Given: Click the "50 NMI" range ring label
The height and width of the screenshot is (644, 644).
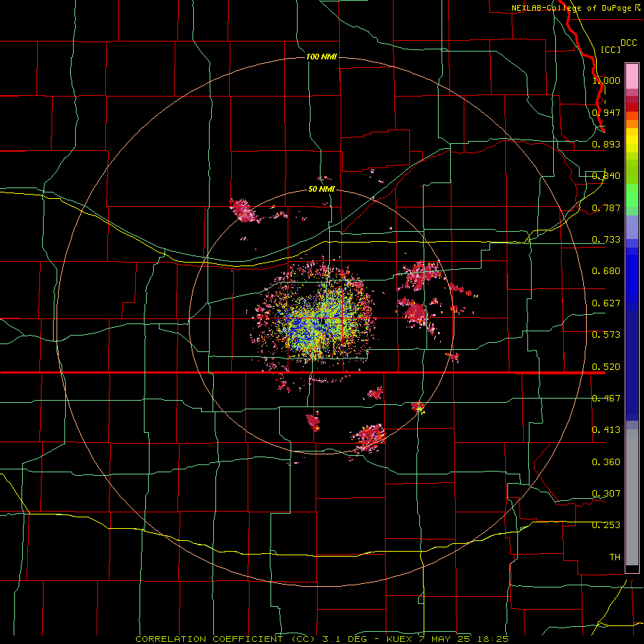Looking at the screenshot, I should pyautogui.click(x=321, y=190).
